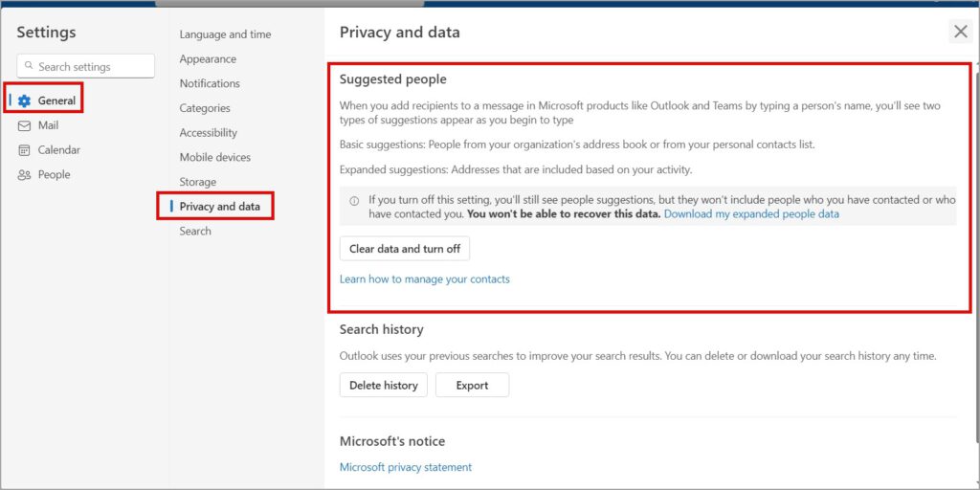Select the Search settings page
980x490 pixels.
point(195,231)
